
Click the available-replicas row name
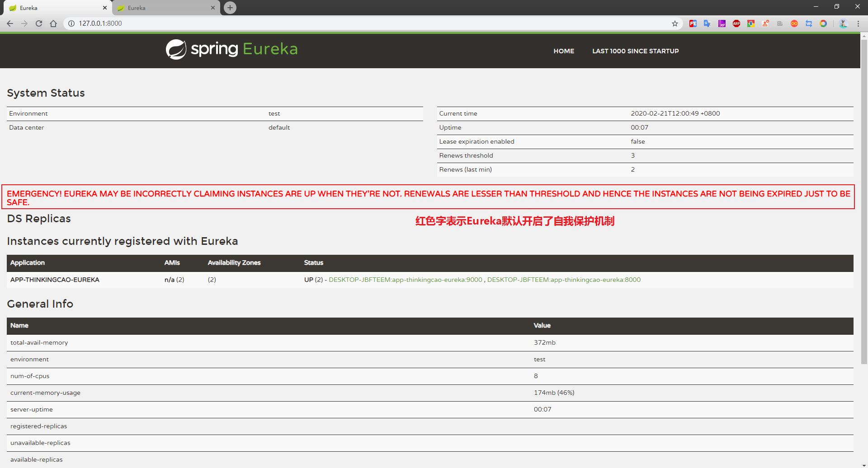coord(36,459)
